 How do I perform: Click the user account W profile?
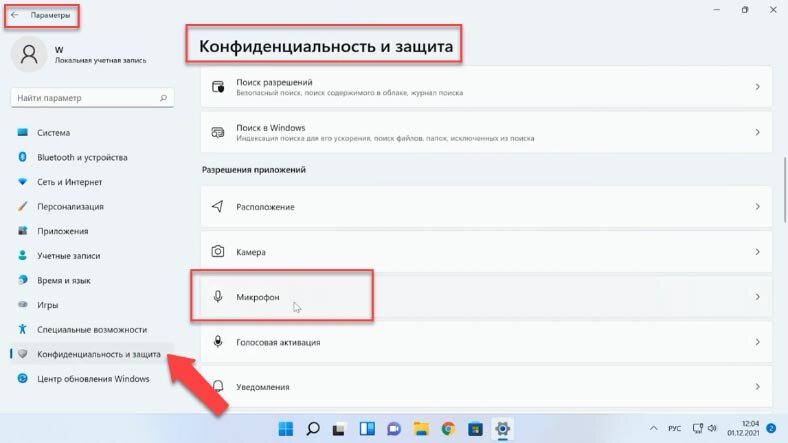pos(79,54)
